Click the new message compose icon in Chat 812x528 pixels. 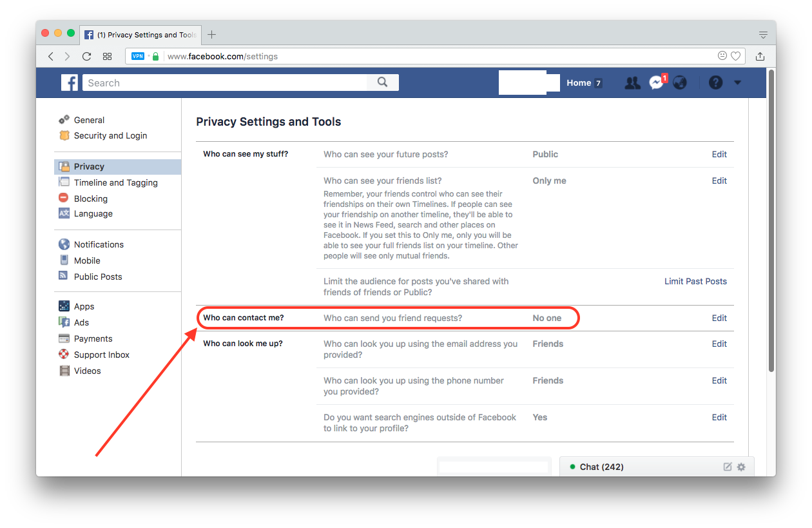pyautogui.click(x=728, y=467)
